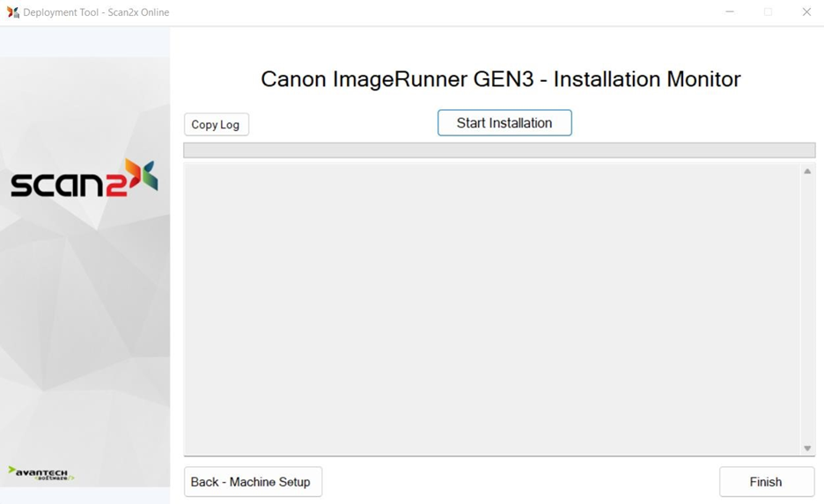Image resolution: width=824 pixels, height=504 pixels.
Task: Click the colorful X emblem of Scan2x logo
Action: coord(141,175)
